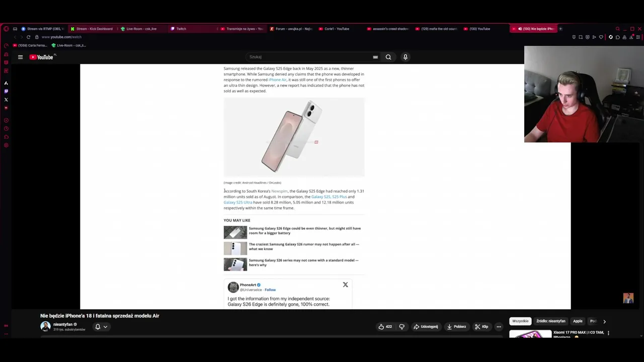Click the snapshot icon in browser toolbar
Viewport: 644px width, 362px height.
coord(580,37)
